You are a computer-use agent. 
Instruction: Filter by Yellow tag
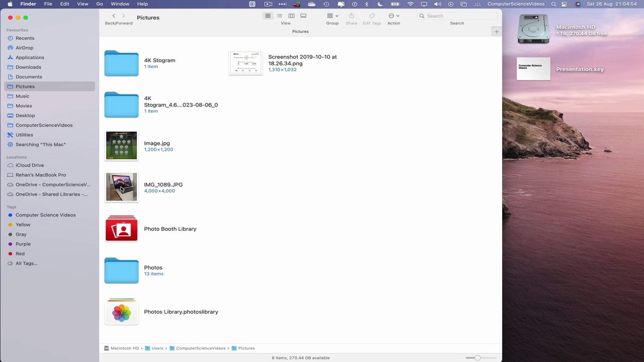click(49, 225)
